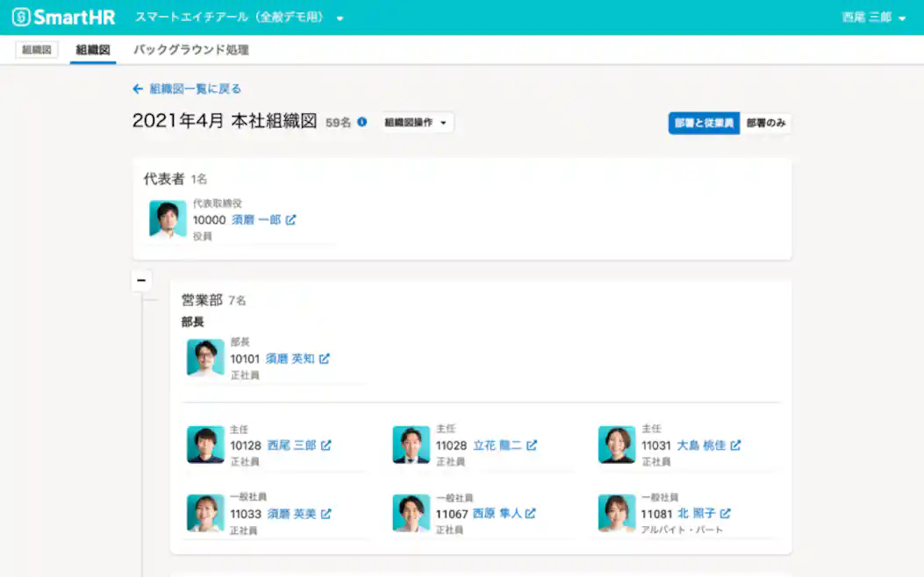Collapse the 営業部 section with minus button
The height and width of the screenshot is (577, 924).
tap(141, 280)
